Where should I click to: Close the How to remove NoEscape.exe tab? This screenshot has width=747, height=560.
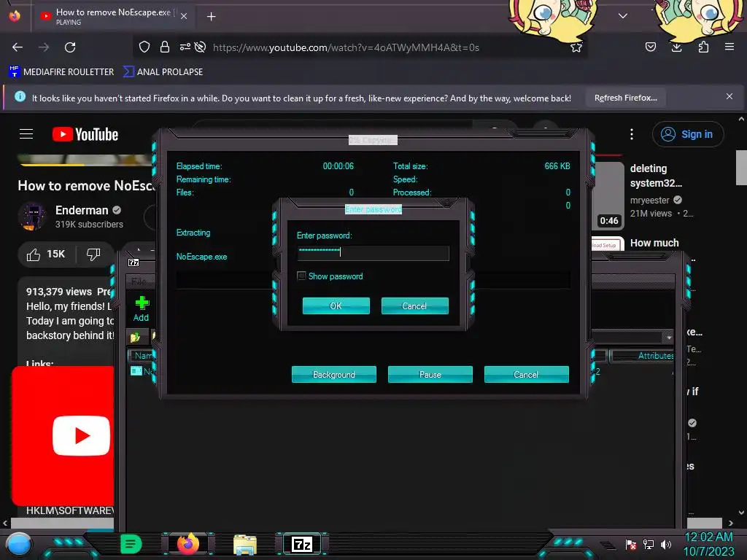pyautogui.click(x=184, y=16)
